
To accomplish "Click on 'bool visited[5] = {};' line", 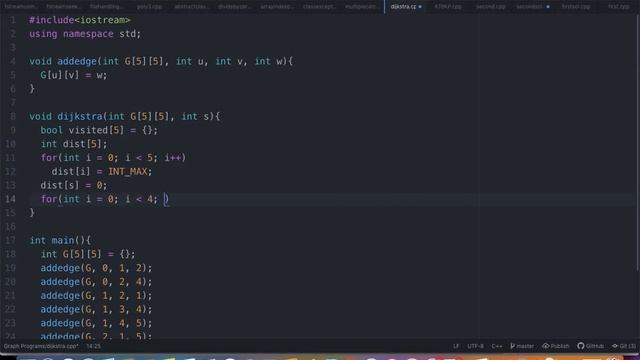I will (99, 130).
